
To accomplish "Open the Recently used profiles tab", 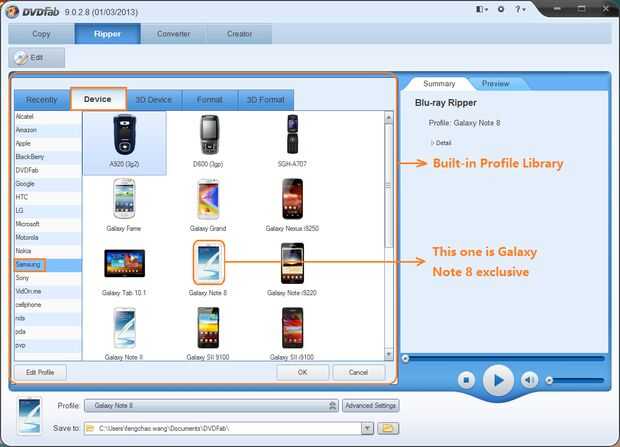I will pos(42,100).
